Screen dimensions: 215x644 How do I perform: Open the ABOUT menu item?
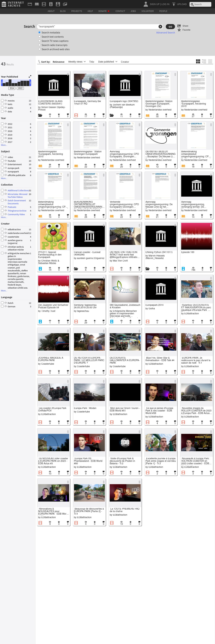click(51, 11)
